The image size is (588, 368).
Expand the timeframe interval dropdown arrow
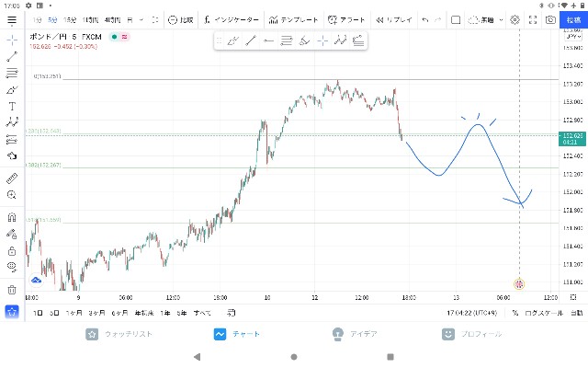141,19
